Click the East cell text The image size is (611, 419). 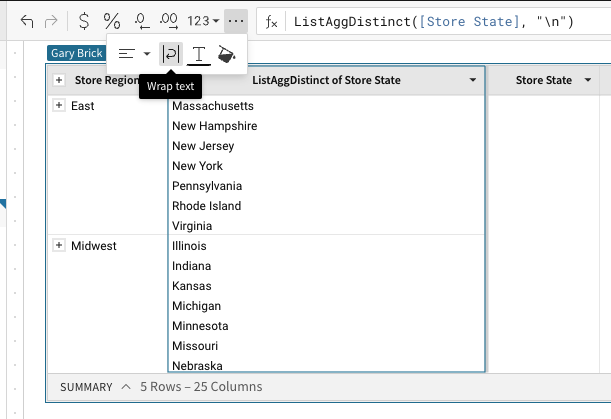point(83,106)
